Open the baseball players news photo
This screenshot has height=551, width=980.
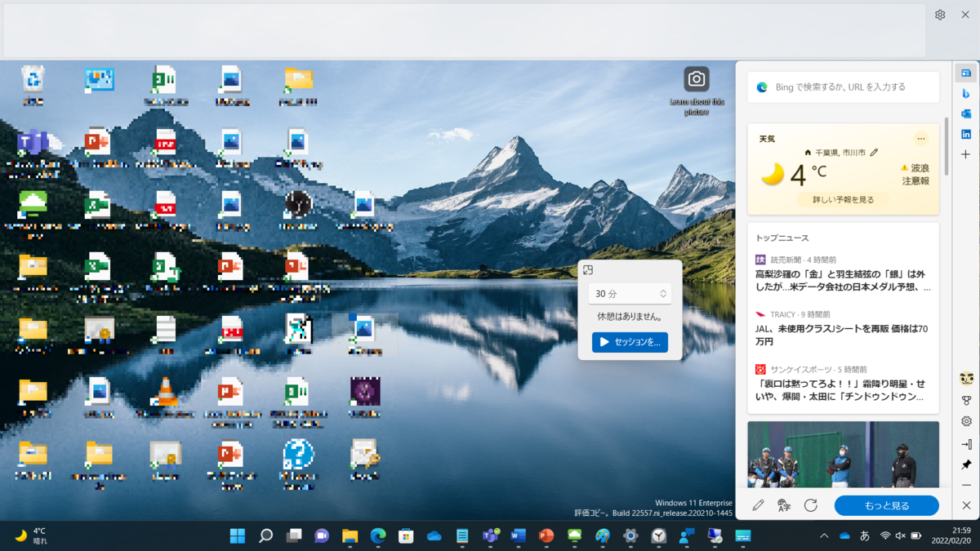(843, 455)
